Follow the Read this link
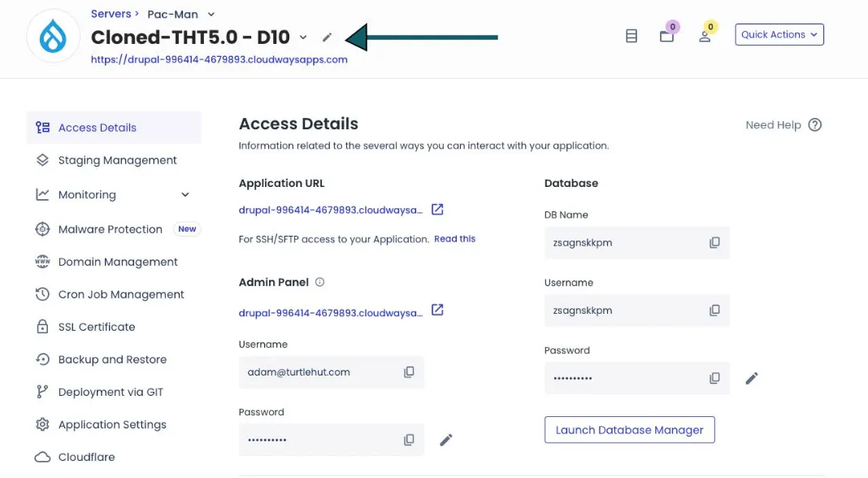This screenshot has height=478, width=868. coord(454,239)
